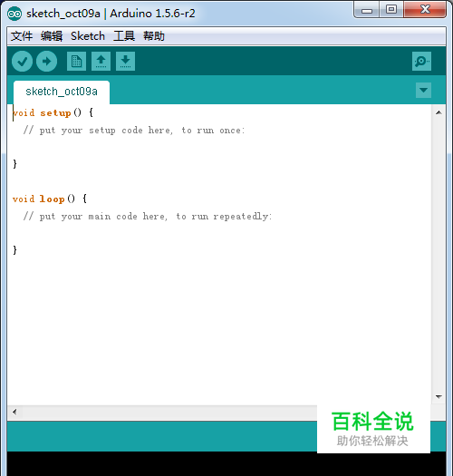The image size is (453, 476).
Task: Click the Upload arrow button
Action: (46, 62)
